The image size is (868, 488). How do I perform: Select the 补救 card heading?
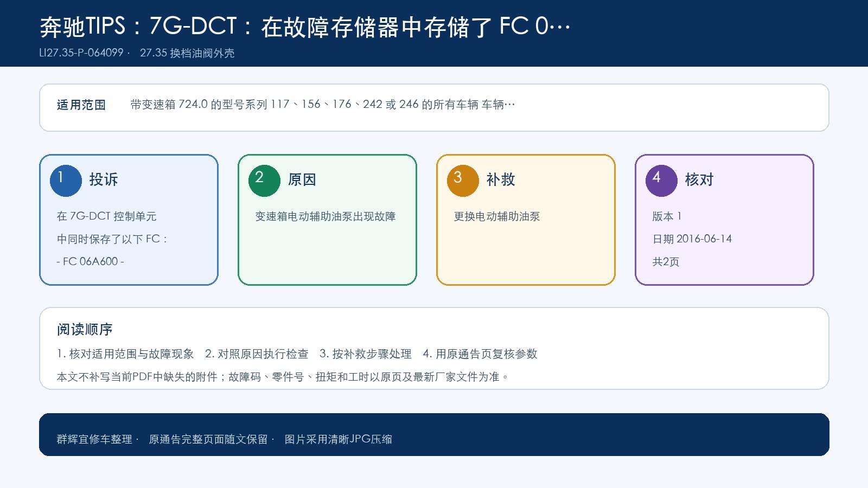coord(501,179)
